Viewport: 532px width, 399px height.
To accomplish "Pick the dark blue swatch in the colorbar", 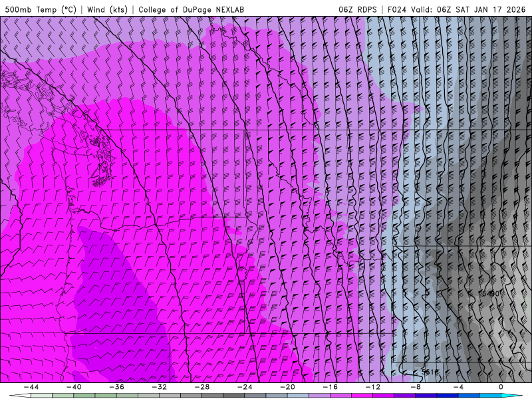I will (448, 396).
